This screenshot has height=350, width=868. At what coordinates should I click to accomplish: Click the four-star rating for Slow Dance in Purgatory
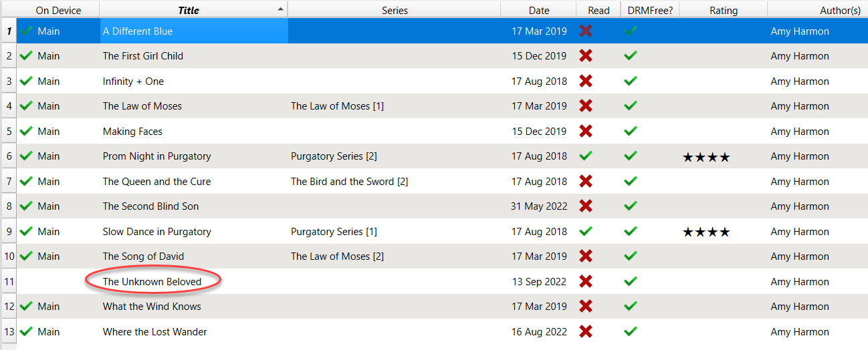point(706,232)
